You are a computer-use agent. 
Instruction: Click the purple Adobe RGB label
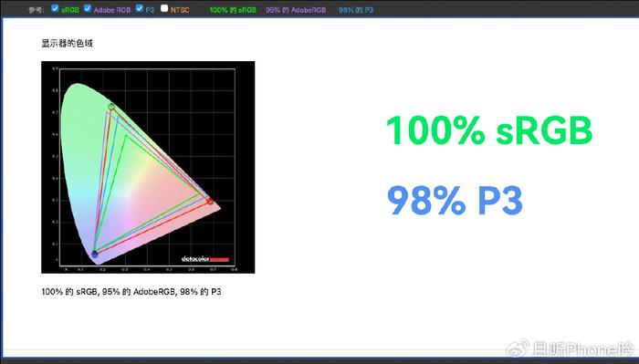pyautogui.click(x=112, y=10)
